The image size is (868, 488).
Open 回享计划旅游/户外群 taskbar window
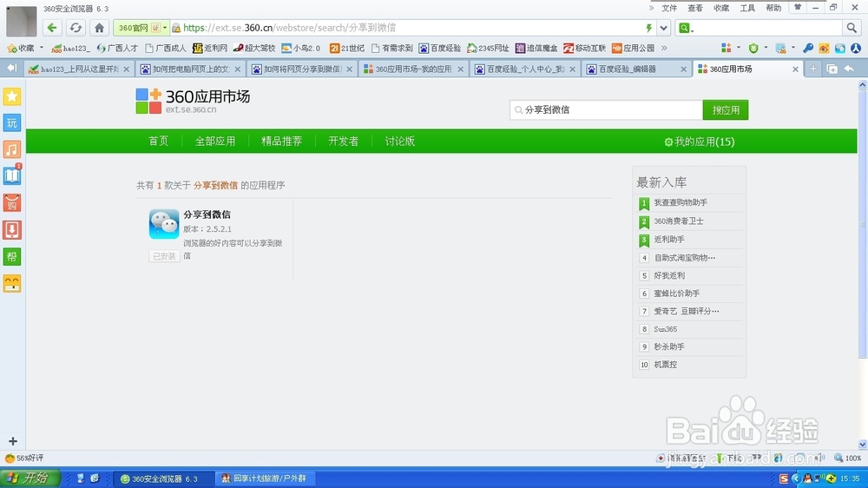click(x=265, y=478)
